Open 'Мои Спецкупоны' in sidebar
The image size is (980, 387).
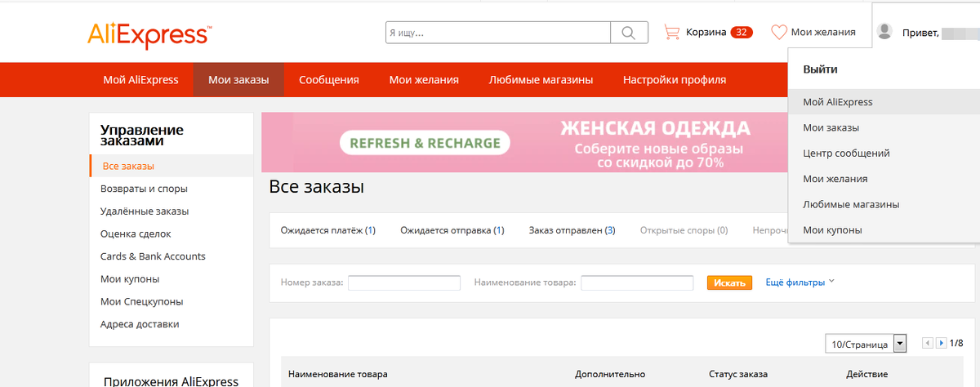click(141, 301)
